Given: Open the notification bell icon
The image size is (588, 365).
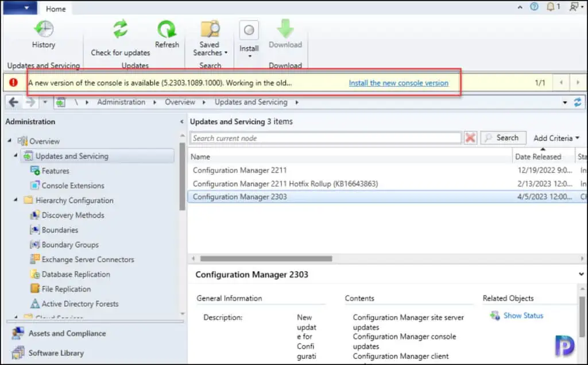Looking at the screenshot, I should point(550,6).
